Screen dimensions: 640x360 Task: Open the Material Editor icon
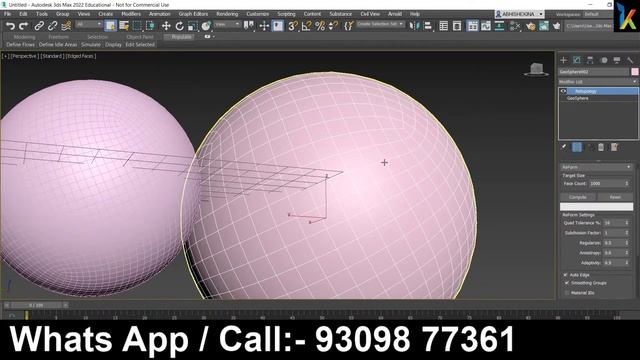[515, 26]
